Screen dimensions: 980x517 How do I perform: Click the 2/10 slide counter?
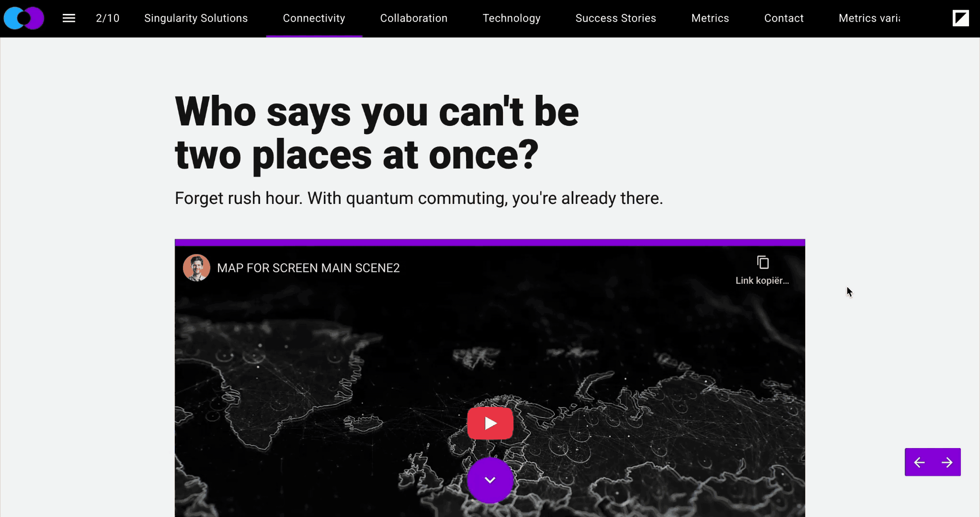pyautogui.click(x=107, y=18)
